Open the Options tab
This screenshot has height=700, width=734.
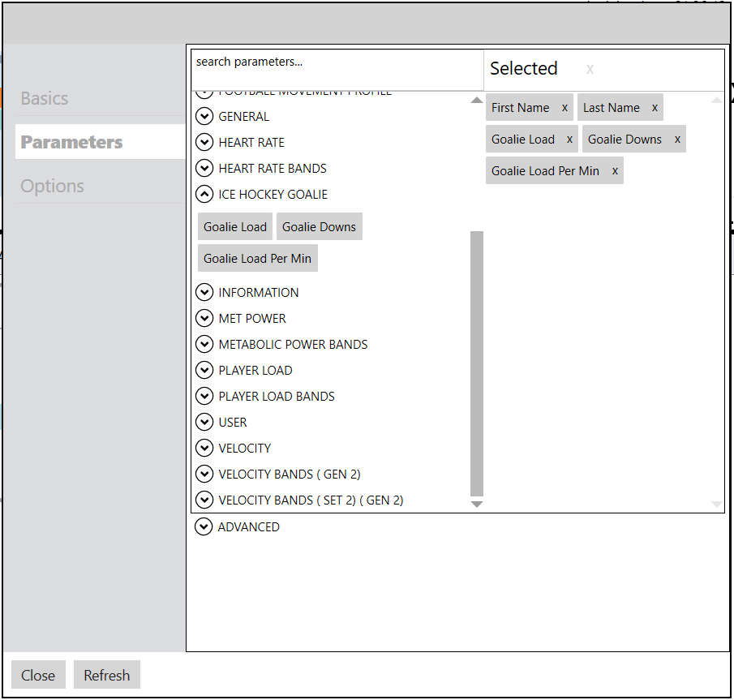coord(52,185)
